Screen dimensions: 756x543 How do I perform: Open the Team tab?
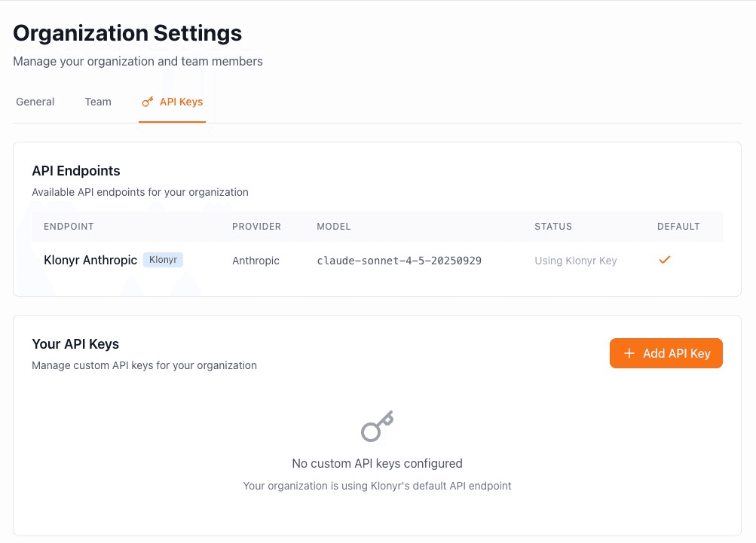tap(97, 101)
